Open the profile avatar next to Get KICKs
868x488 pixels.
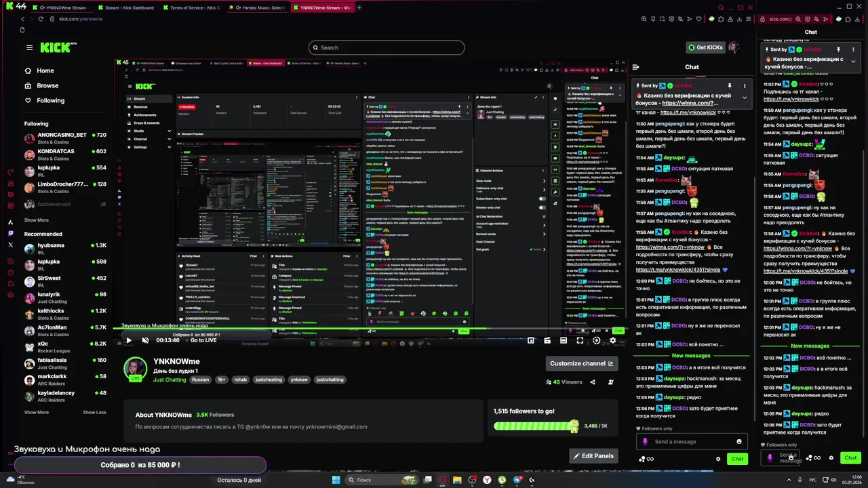pyautogui.click(x=733, y=47)
